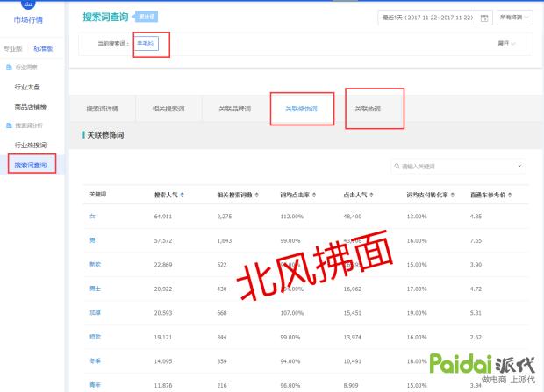Click the click-rate value 112.00%
Screen dimensions: 544x392
tap(292, 217)
